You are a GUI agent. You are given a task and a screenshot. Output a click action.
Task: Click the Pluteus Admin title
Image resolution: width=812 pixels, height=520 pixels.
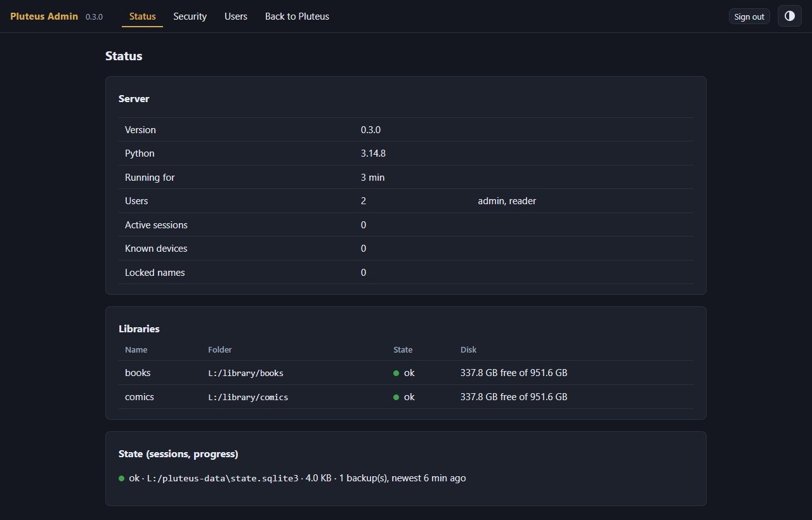[x=44, y=16]
